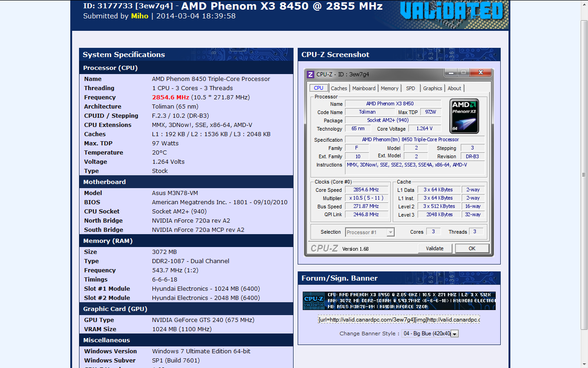Click the Toliman (65 nm) architecture value

pyautogui.click(x=175, y=107)
